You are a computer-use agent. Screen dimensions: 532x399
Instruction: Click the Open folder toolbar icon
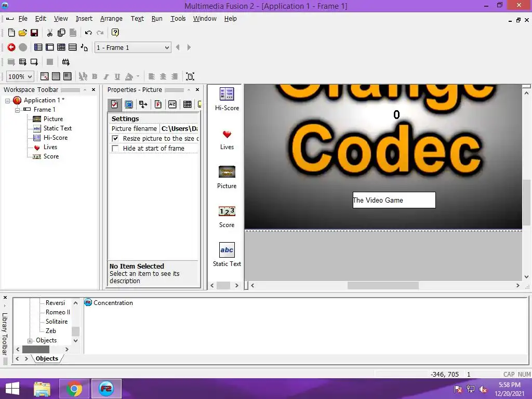pyautogui.click(x=23, y=33)
